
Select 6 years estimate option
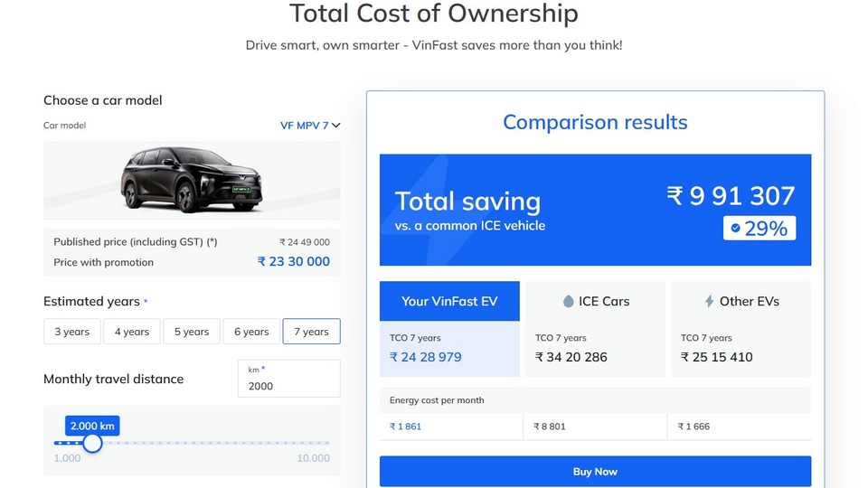pos(251,332)
